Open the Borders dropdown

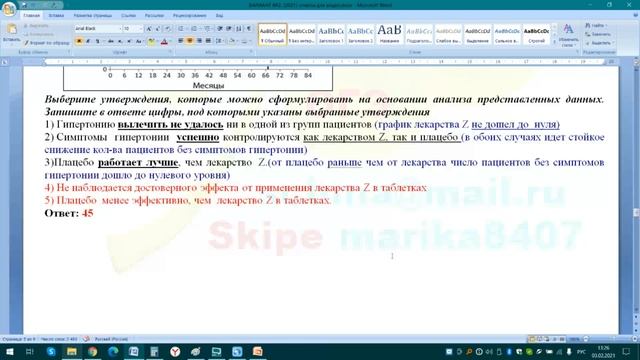tap(245, 41)
